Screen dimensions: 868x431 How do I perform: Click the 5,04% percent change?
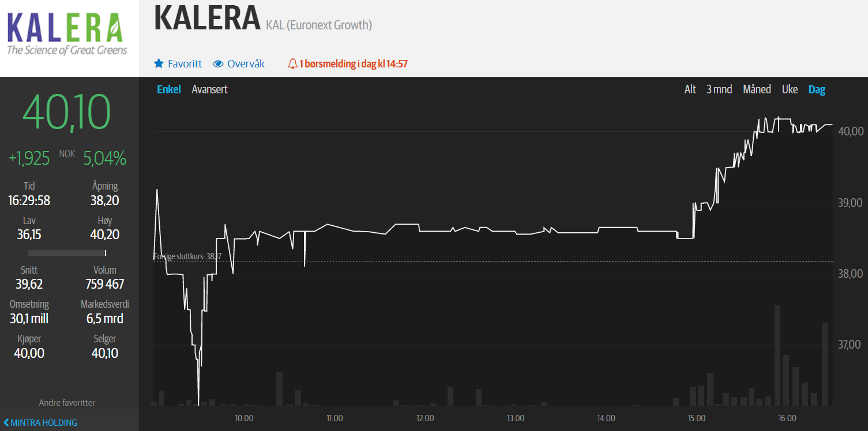coord(104,158)
